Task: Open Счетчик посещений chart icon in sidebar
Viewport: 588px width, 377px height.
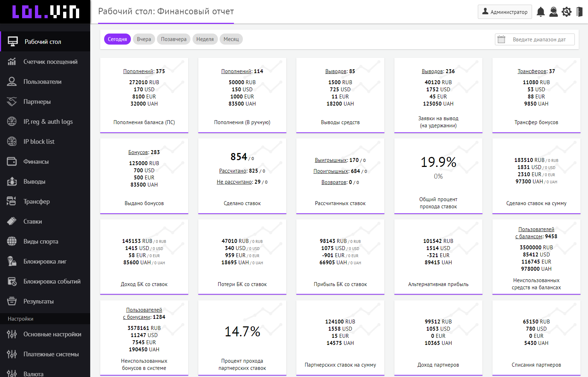Action: [x=12, y=62]
